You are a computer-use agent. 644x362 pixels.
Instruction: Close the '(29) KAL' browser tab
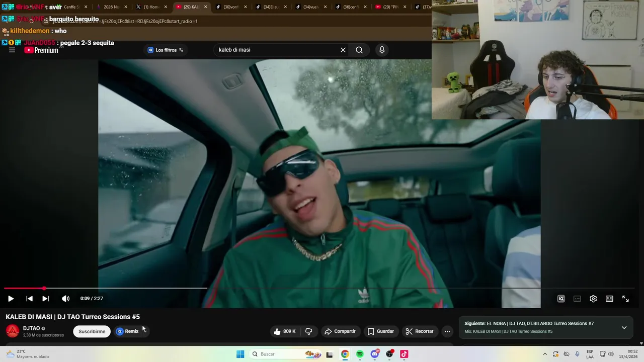205,7
